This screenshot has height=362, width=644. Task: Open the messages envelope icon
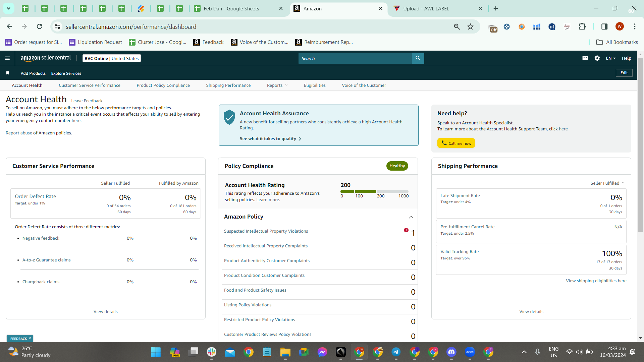(585, 58)
